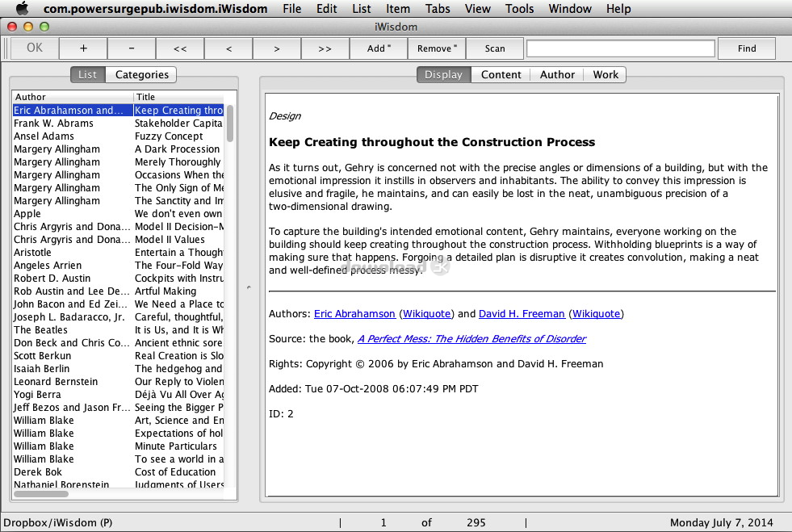Click the Find button
The image size is (792, 532).
pyautogui.click(x=747, y=48)
